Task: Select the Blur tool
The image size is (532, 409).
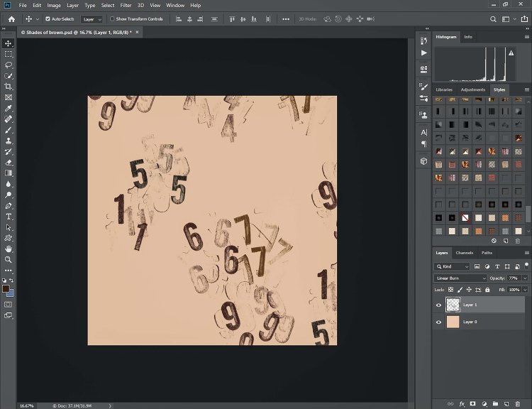Action: (9, 184)
